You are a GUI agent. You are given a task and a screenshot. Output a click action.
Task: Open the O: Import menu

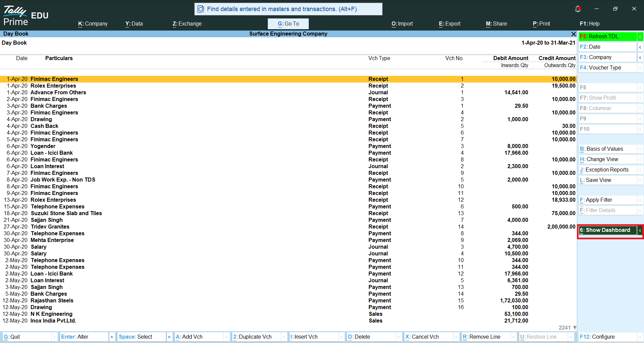point(402,24)
